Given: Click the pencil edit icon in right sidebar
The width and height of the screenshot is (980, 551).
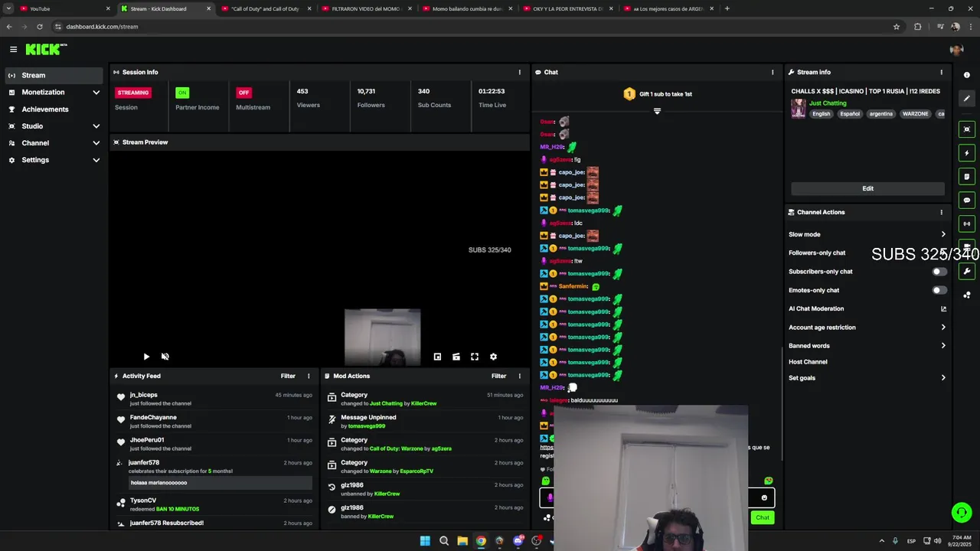Looking at the screenshot, I should coord(967,99).
